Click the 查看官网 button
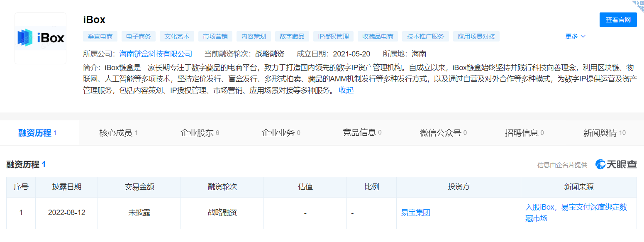 (618, 20)
